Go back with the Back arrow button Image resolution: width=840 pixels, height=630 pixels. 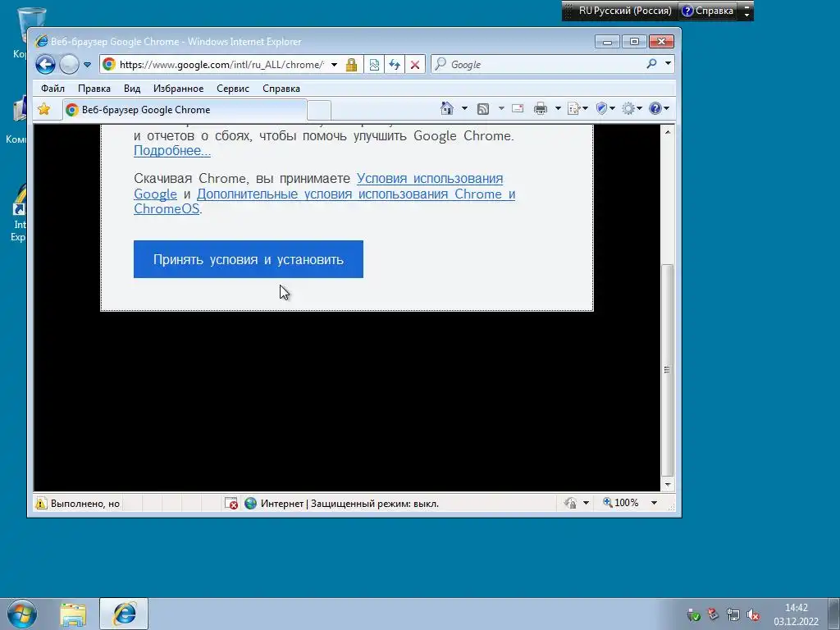[46, 65]
